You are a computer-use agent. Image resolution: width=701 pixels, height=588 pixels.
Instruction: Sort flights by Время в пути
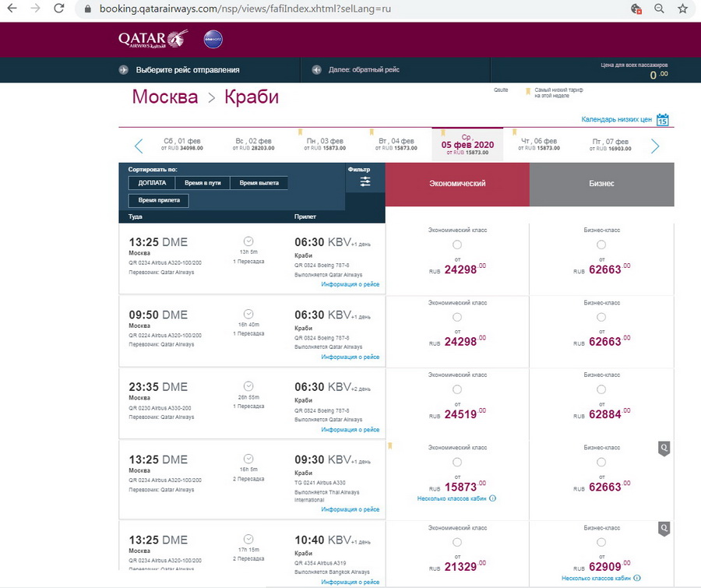click(203, 183)
